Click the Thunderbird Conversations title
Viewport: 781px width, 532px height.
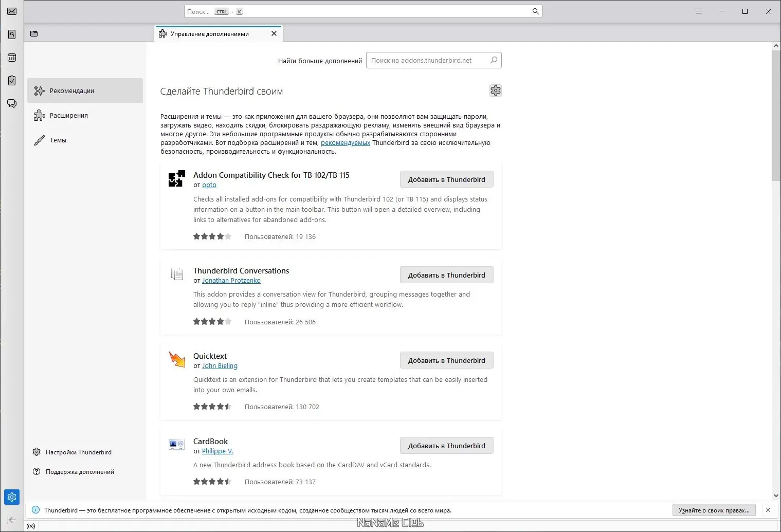pyautogui.click(x=241, y=271)
